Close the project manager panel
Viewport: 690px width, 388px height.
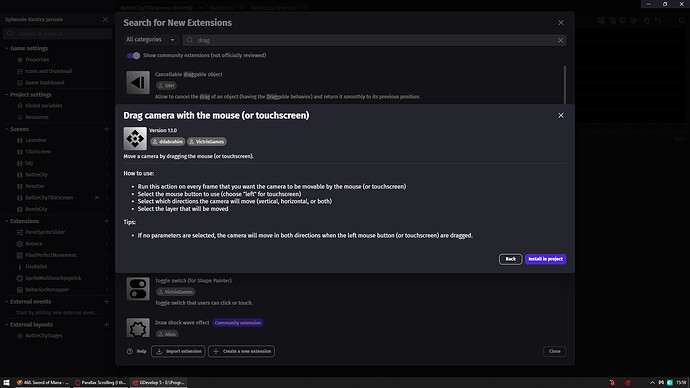tap(105, 19)
